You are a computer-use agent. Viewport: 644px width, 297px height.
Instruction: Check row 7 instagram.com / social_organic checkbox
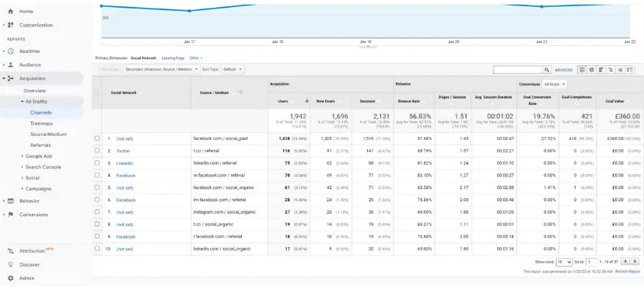97,212
